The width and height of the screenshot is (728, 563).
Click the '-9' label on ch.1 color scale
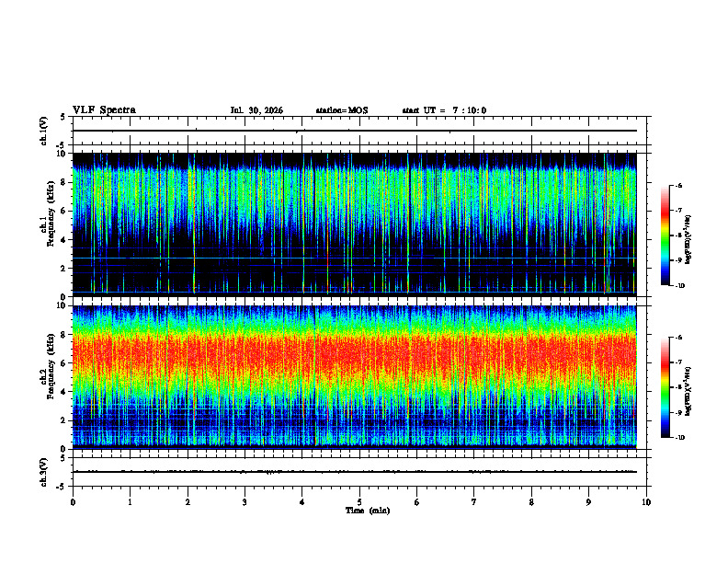pyautogui.click(x=679, y=260)
